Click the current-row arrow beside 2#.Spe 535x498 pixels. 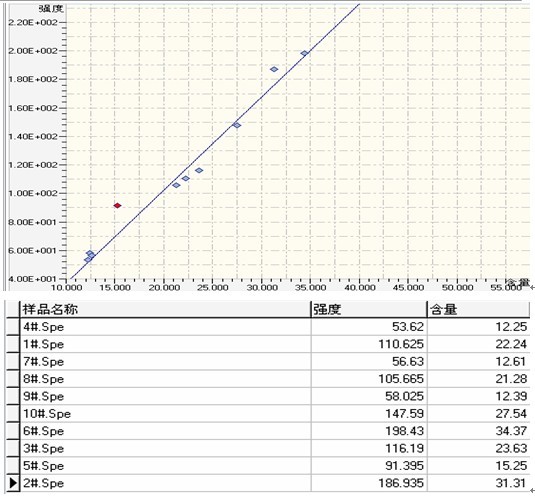(x=13, y=483)
